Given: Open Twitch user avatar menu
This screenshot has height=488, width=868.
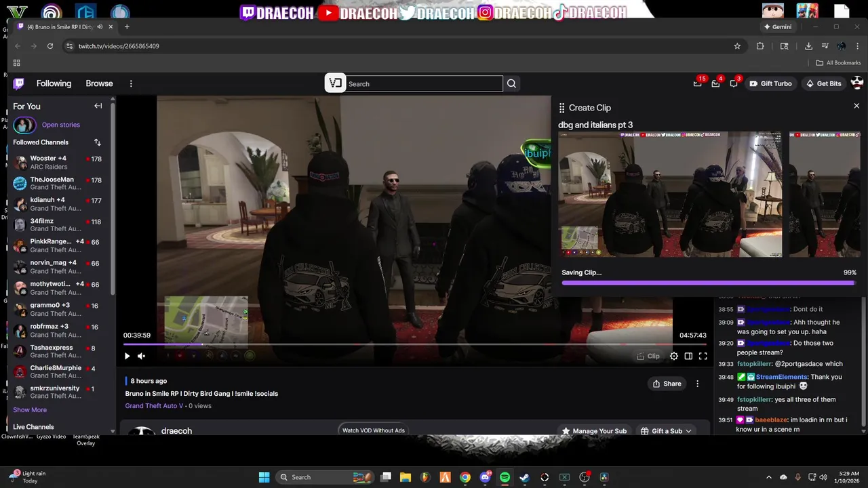Looking at the screenshot, I should 857,83.
